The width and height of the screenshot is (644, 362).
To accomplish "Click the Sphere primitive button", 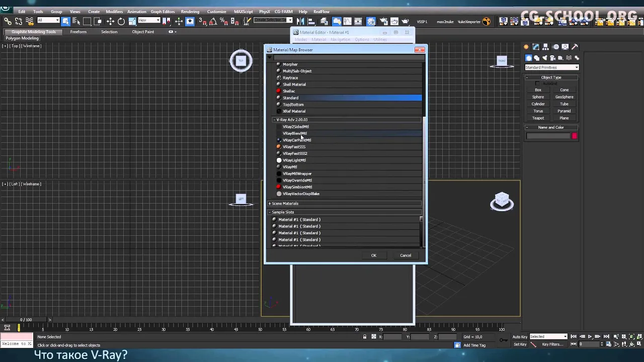I will click(x=538, y=97).
